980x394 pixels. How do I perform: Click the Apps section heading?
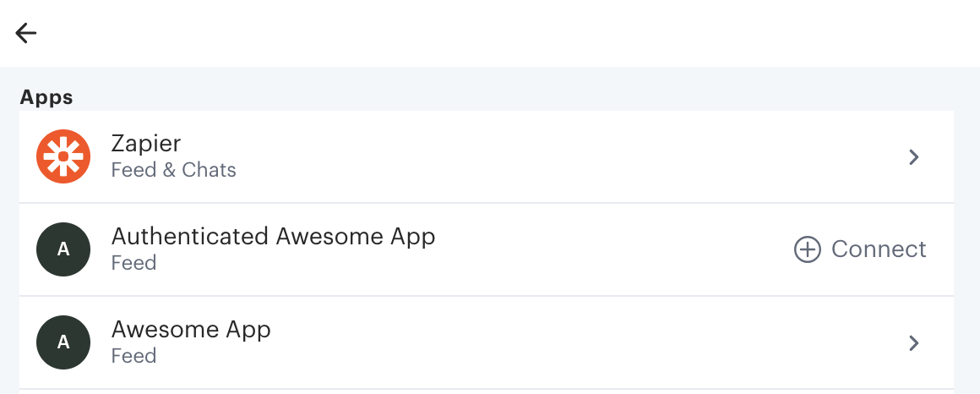[46, 97]
